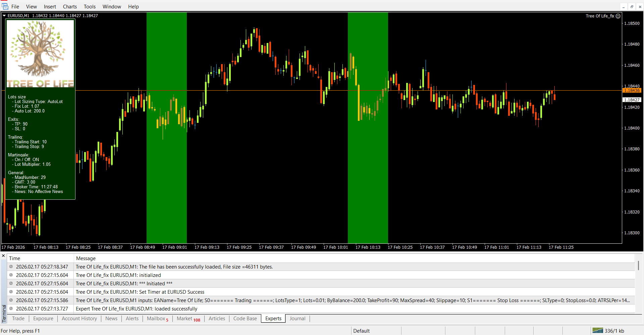Image resolution: width=644 pixels, height=335 pixels.
Task: Click the orange 1.18436 price level label
Action: (632, 91)
